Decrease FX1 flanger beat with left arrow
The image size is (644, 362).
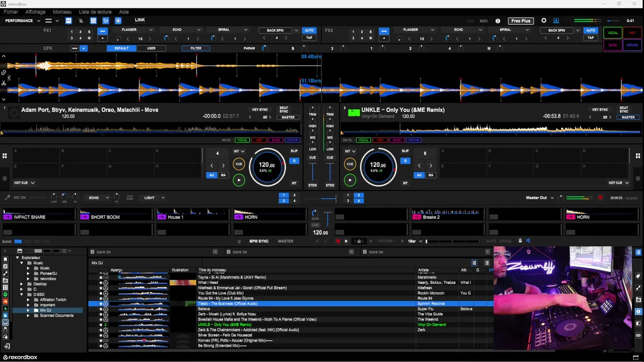coord(128,39)
